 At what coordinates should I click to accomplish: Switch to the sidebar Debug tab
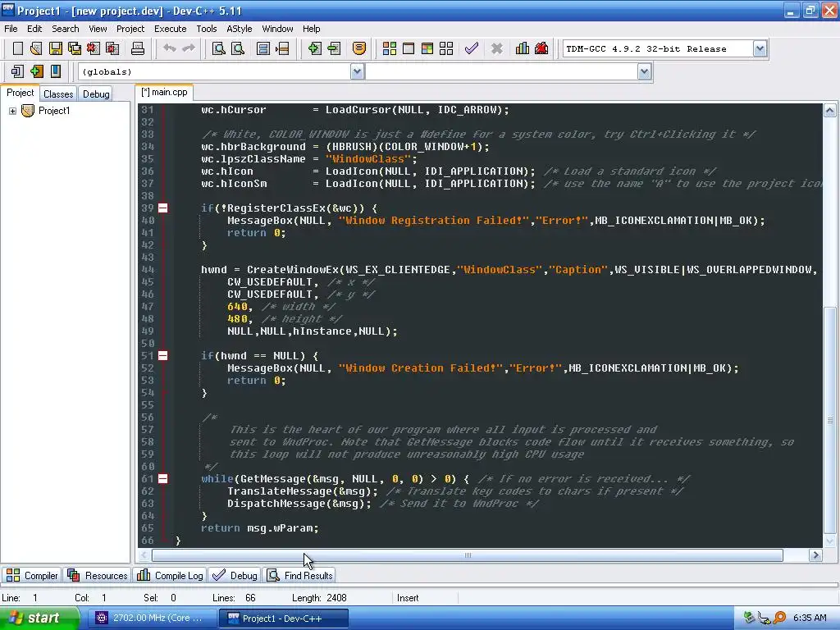click(x=96, y=94)
